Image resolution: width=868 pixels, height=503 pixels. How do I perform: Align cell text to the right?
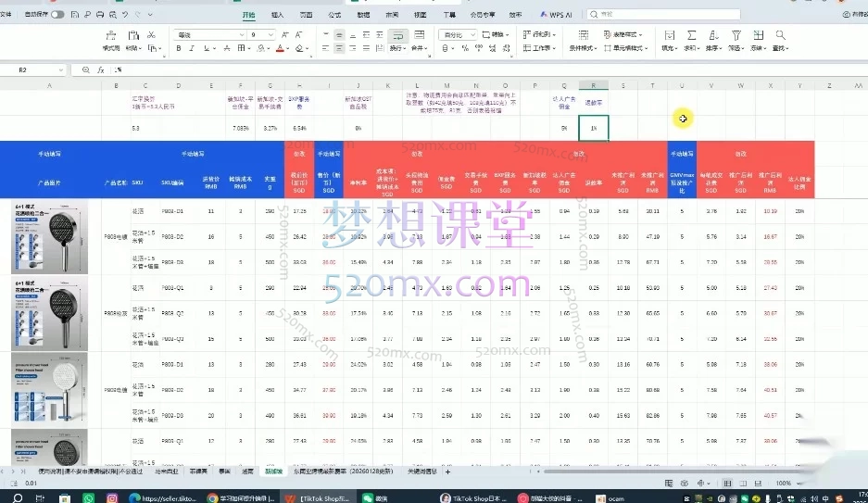click(x=353, y=49)
